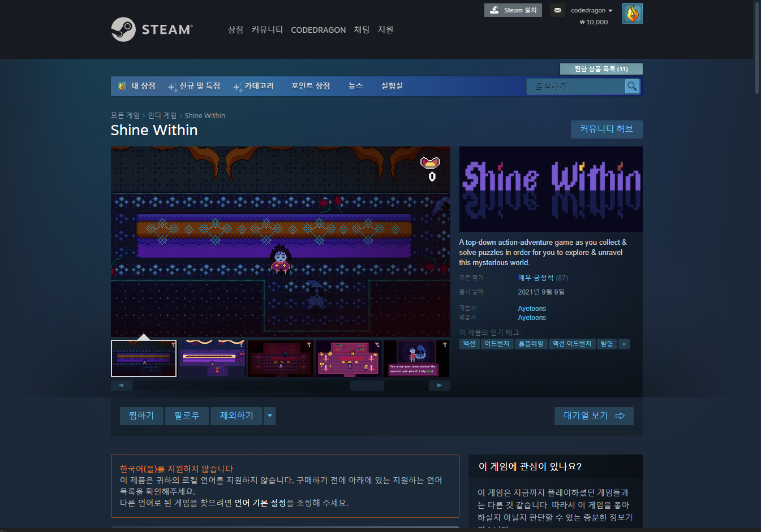Click in the store search field
The image size is (761, 532).
(576, 86)
